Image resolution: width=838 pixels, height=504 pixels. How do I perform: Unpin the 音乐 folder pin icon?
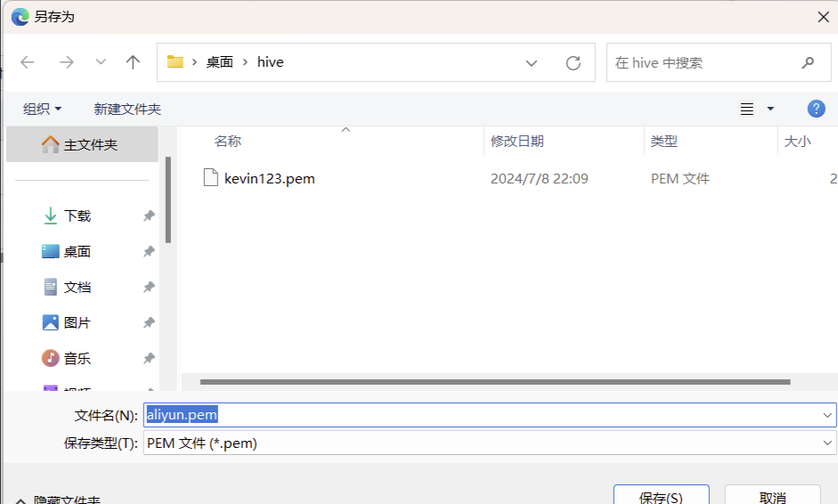tap(149, 359)
